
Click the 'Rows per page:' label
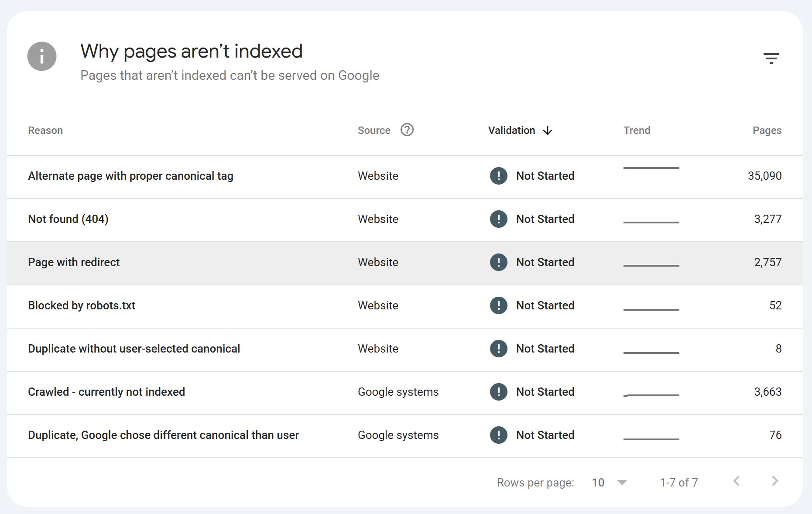click(535, 483)
